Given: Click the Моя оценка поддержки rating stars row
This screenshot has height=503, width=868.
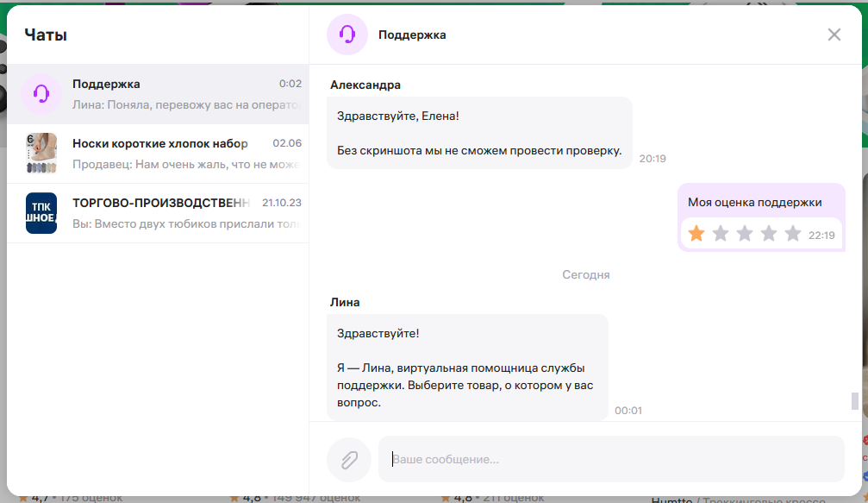Looking at the screenshot, I should point(745,233).
